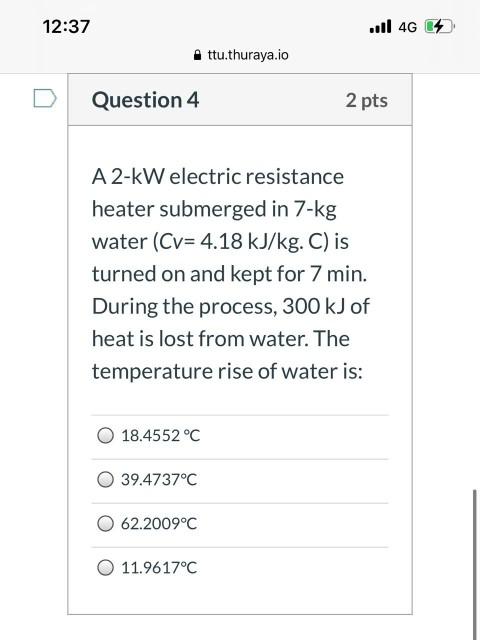This screenshot has height=640, width=480.
Task: Tap the cellular signal bars icon
Action: [380, 27]
